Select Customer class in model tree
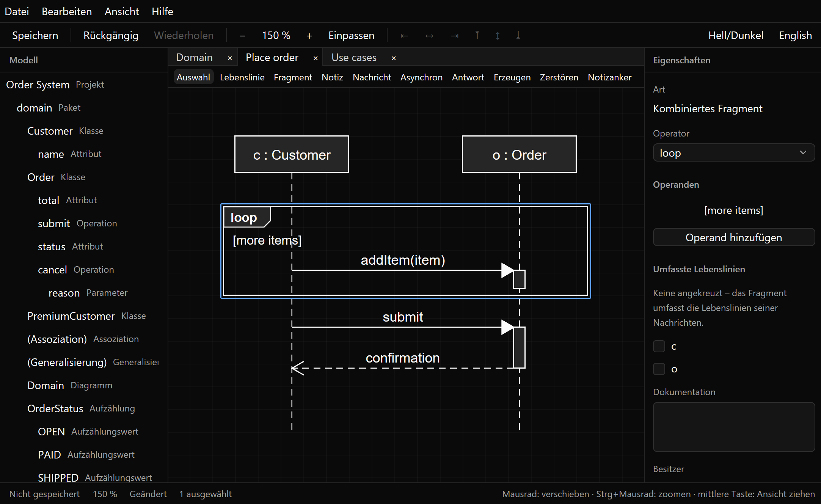This screenshot has width=821, height=504. pos(84,131)
